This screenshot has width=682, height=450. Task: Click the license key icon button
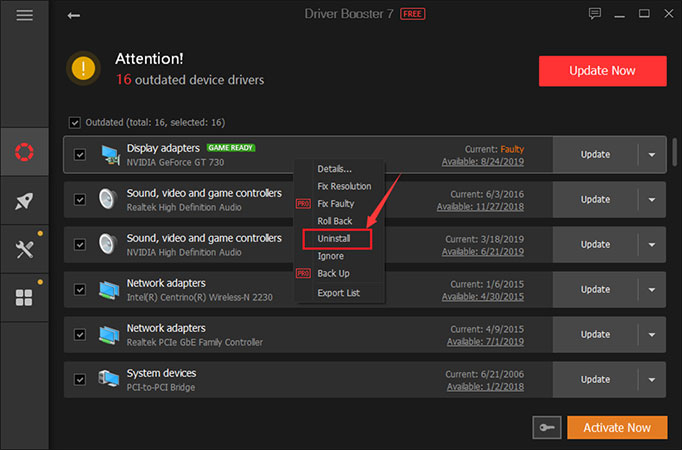547,427
